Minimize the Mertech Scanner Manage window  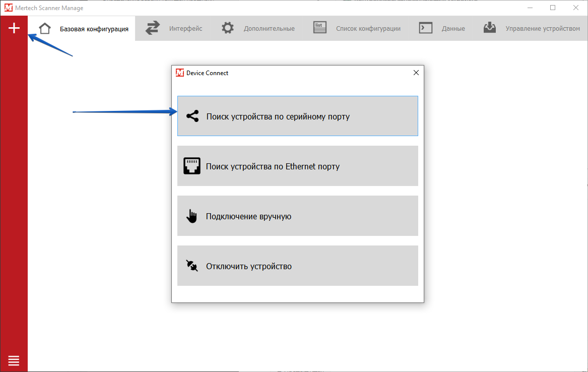(530, 8)
